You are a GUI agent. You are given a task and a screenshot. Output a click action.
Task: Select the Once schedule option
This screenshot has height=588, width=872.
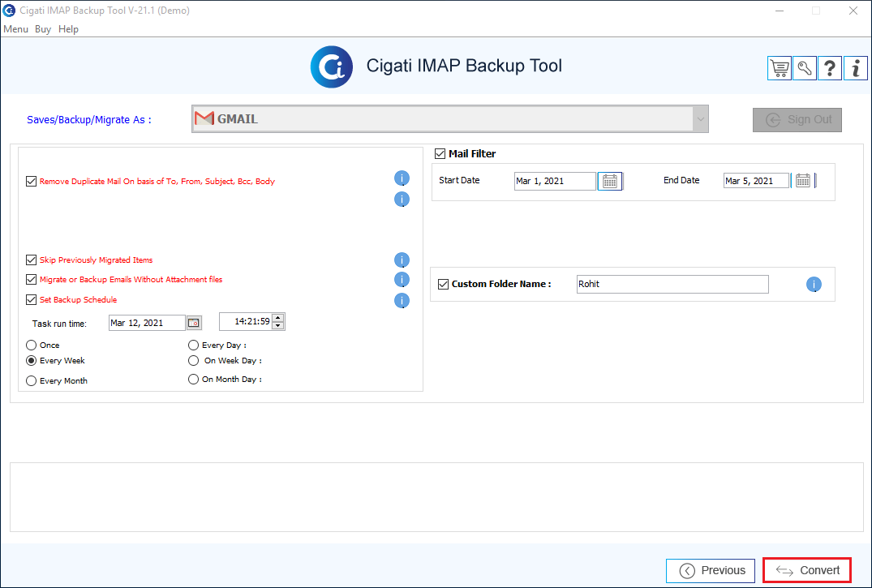(32, 346)
